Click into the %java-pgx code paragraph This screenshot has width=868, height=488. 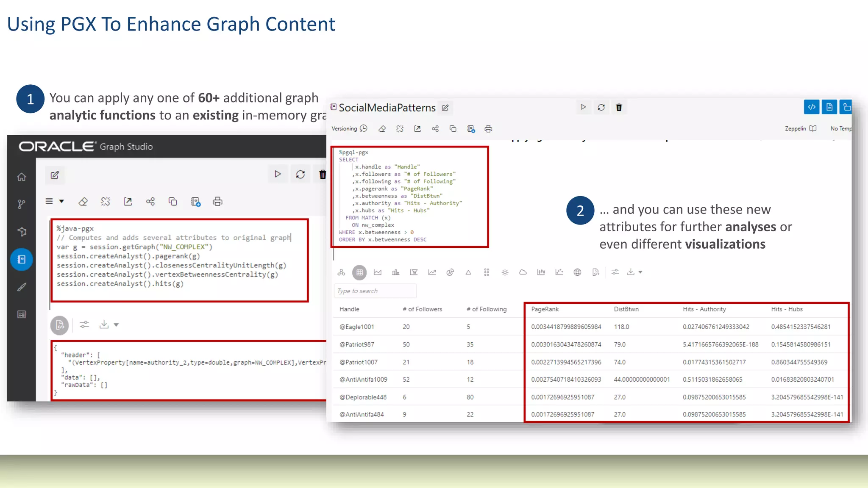coord(180,260)
